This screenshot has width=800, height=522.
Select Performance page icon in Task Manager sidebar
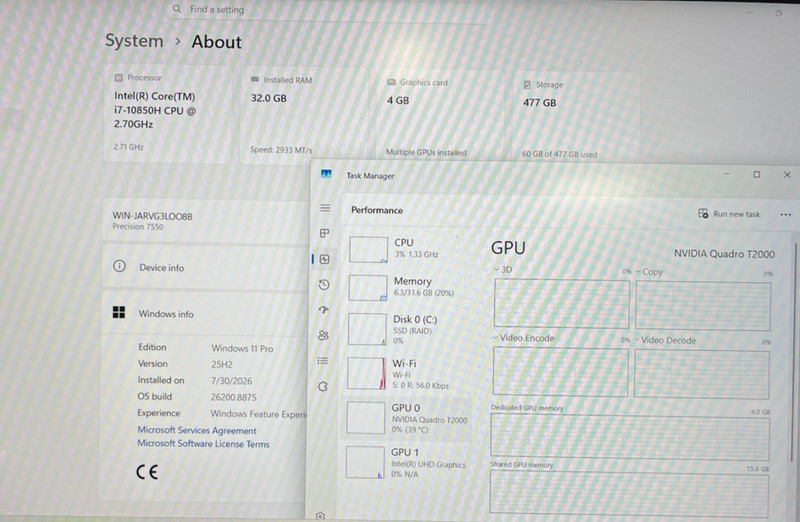[324, 259]
